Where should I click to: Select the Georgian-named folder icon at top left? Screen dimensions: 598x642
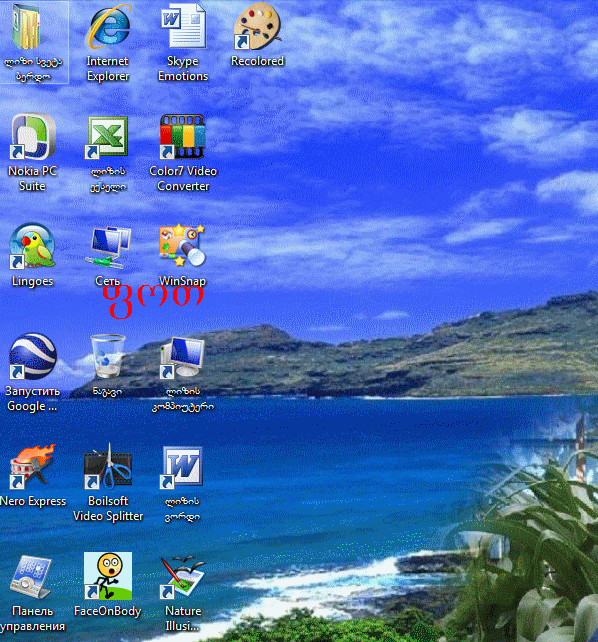coord(27,26)
